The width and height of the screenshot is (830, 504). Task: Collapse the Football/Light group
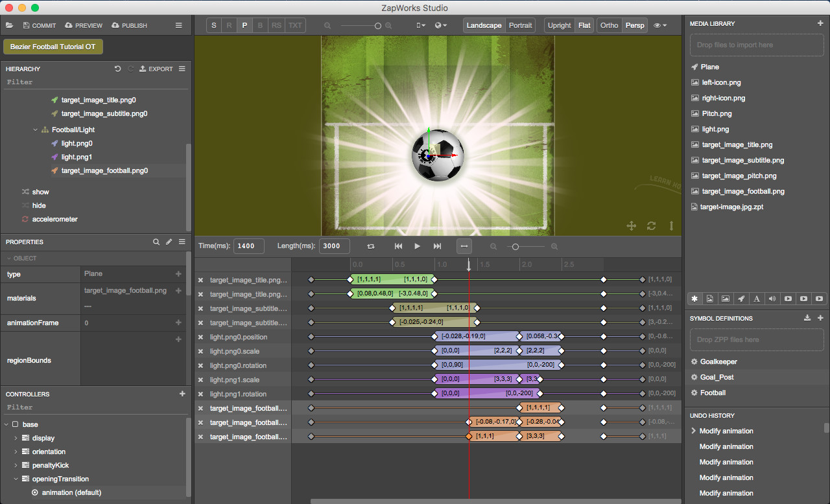[x=36, y=129]
